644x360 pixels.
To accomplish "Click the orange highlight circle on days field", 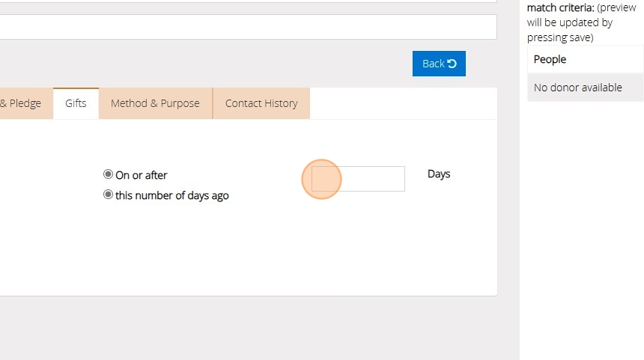I will 321,180.
